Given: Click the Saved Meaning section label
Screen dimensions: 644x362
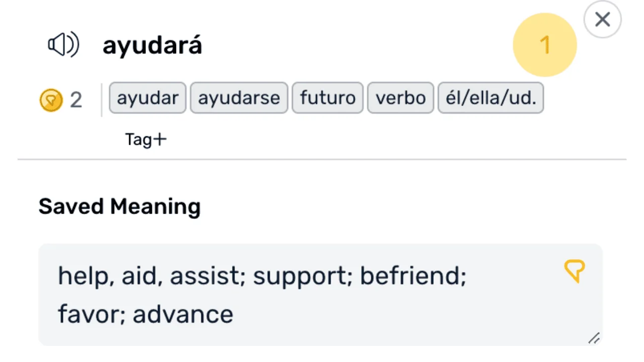Looking at the screenshot, I should coord(119,206).
